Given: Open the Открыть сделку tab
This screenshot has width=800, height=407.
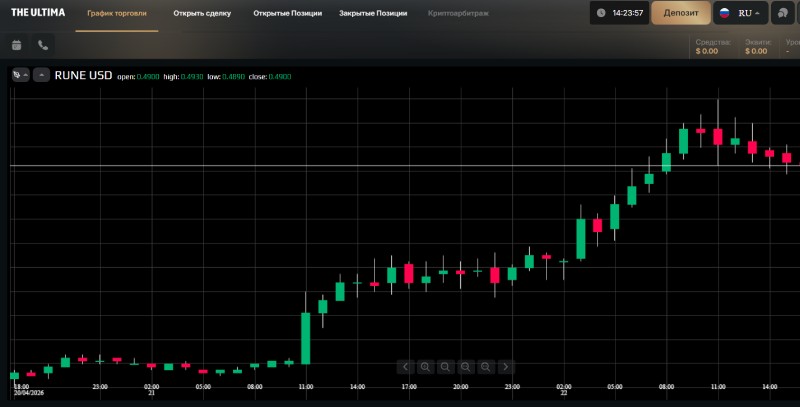Looking at the screenshot, I should click(201, 14).
